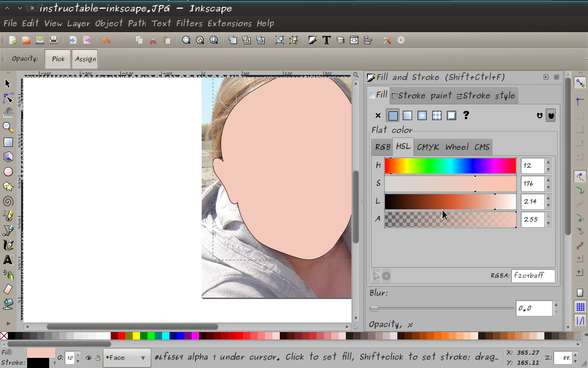Increase the Blur spin value
This screenshot has width=588, height=368.
coord(556,305)
